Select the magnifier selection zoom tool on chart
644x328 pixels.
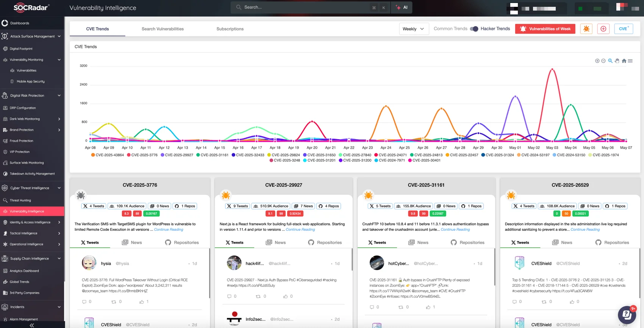[x=610, y=61]
